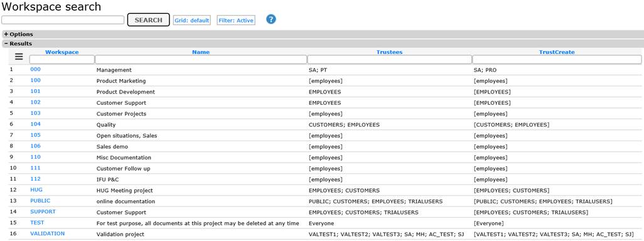644x241 pixels.
Task: Click the SA; PRO TrustCreate cell
Action: click(485, 70)
